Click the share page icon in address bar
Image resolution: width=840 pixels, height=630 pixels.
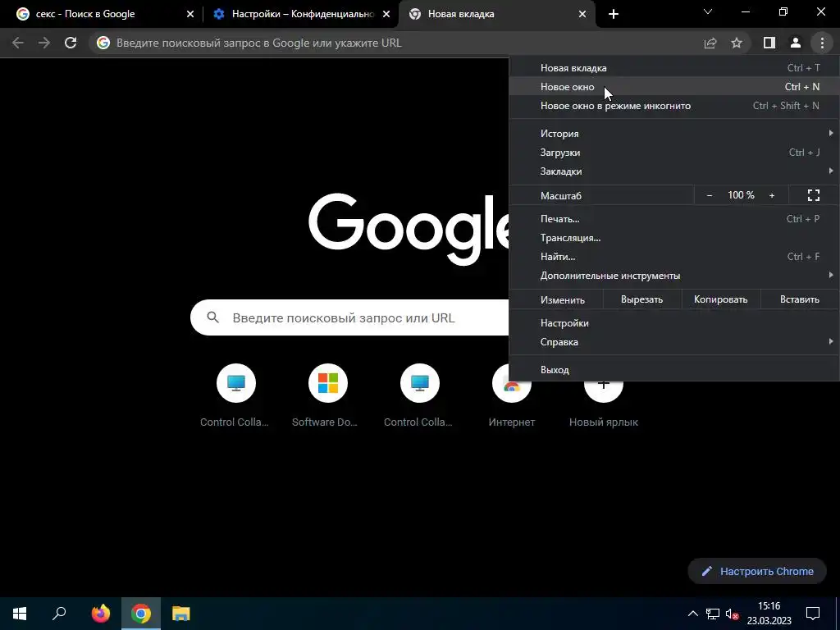coord(710,43)
